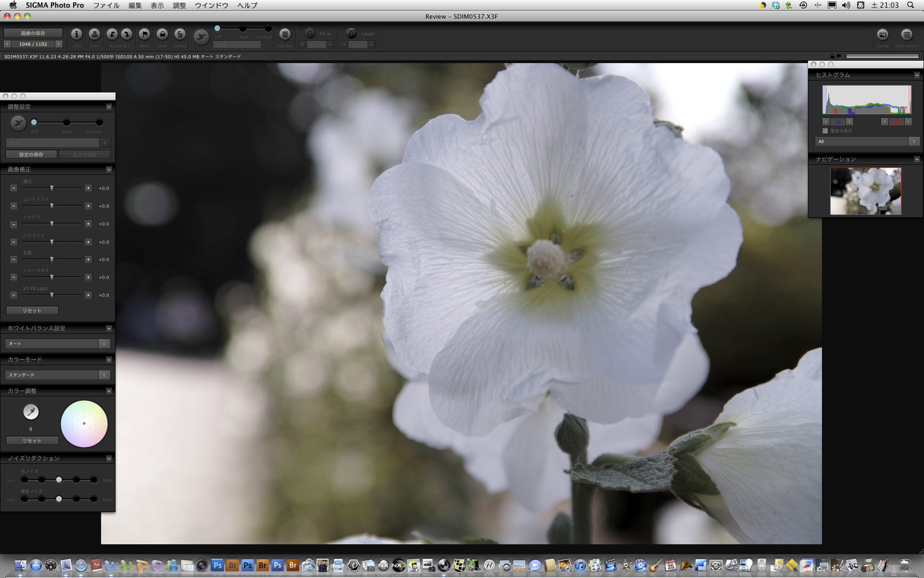The height and width of the screenshot is (578, 924).
Task: Enable the 警告の表示 warning checkbox in histogram panel
Action: point(825,131)
